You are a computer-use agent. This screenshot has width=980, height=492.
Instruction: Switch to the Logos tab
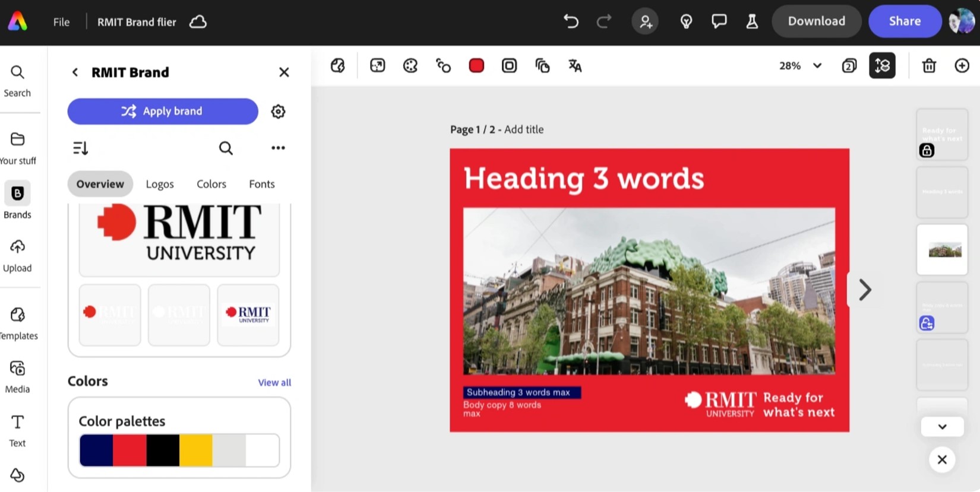pos(160,184)
